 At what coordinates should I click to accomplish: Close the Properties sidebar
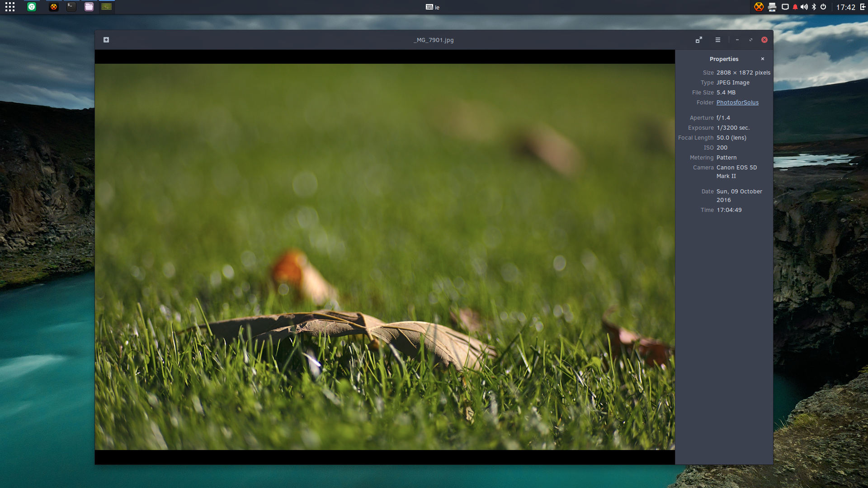pyautogui.click(x=763, y=59)
